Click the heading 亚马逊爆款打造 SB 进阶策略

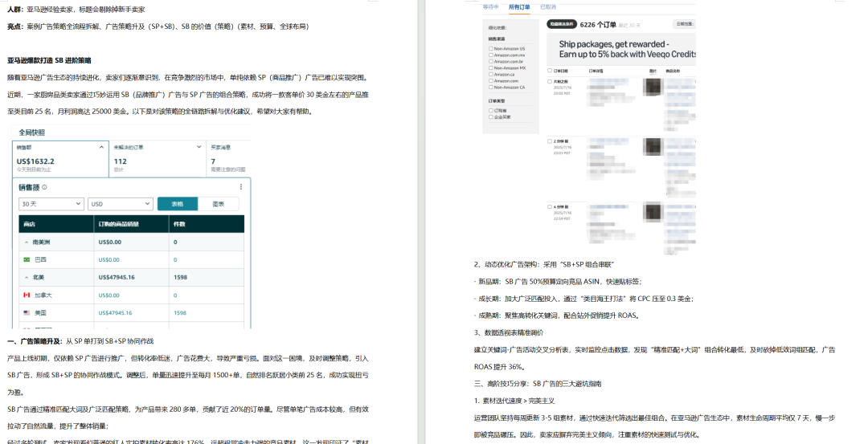click(49, 60)
